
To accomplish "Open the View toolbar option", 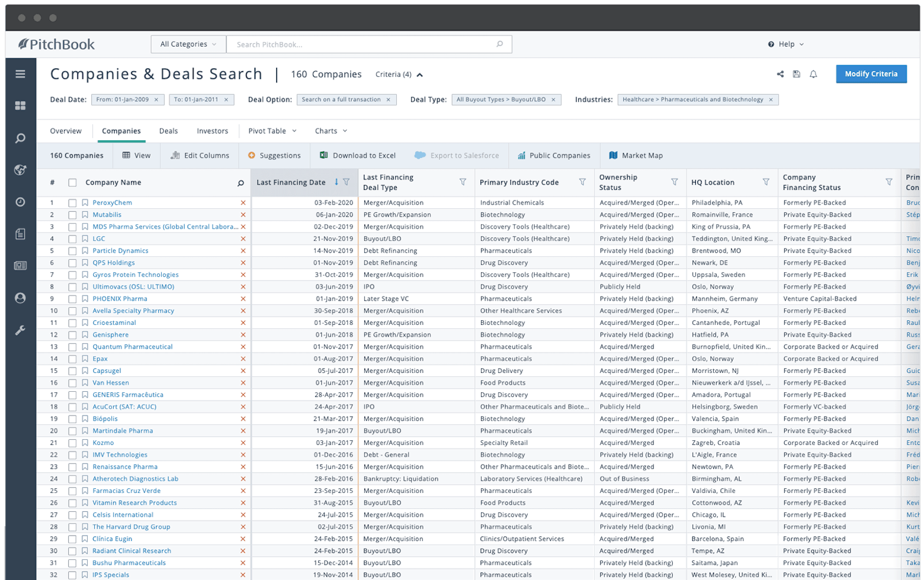I will 136,155.
